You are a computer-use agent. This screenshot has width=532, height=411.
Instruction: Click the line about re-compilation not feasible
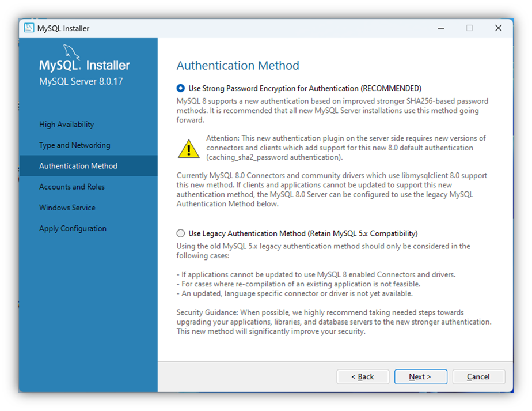point(299,284)
